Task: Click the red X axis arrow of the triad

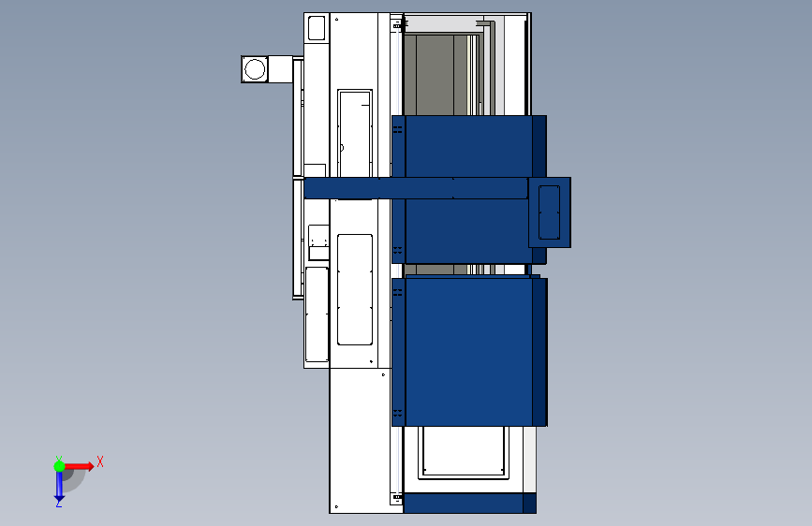Action: (x=79, y=466)
